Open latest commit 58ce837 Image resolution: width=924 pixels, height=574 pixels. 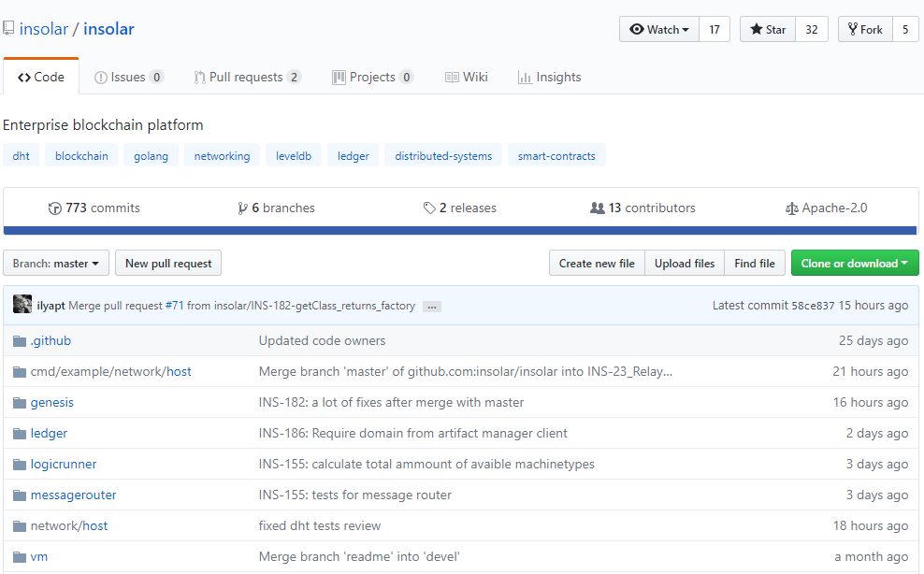point(813,306)
